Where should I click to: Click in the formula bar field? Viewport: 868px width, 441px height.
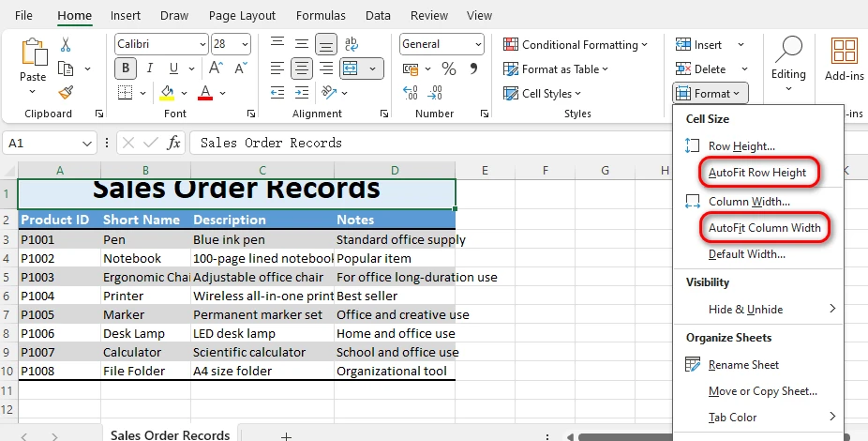[432, 143]
